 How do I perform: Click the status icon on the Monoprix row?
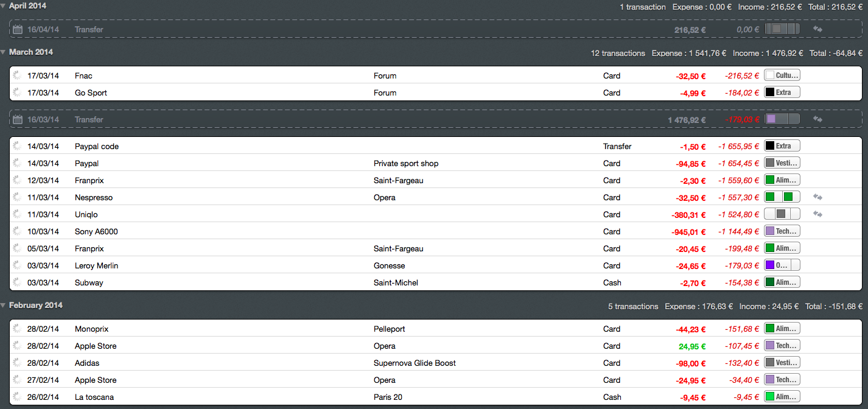point(17,329)
